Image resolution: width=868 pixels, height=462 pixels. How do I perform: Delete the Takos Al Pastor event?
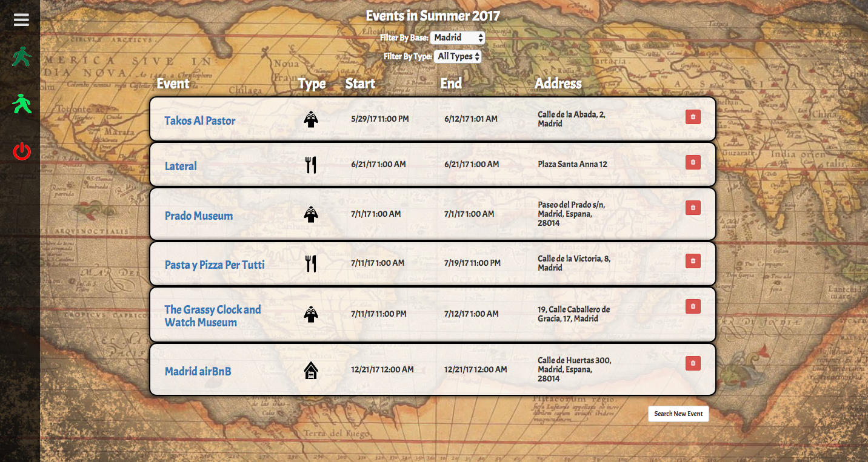(693, 117)
